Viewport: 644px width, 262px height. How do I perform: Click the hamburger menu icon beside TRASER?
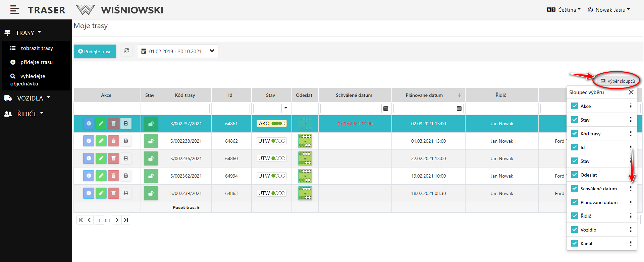point(14,10)
